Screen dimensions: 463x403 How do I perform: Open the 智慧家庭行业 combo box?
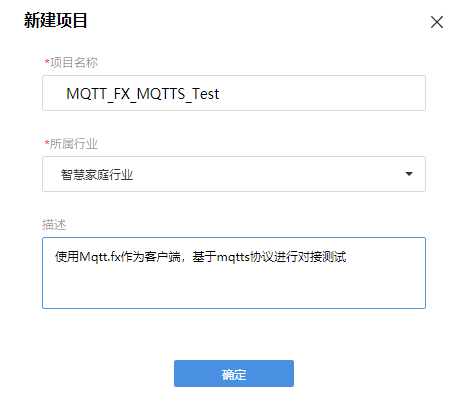click(x=234, y=174)
